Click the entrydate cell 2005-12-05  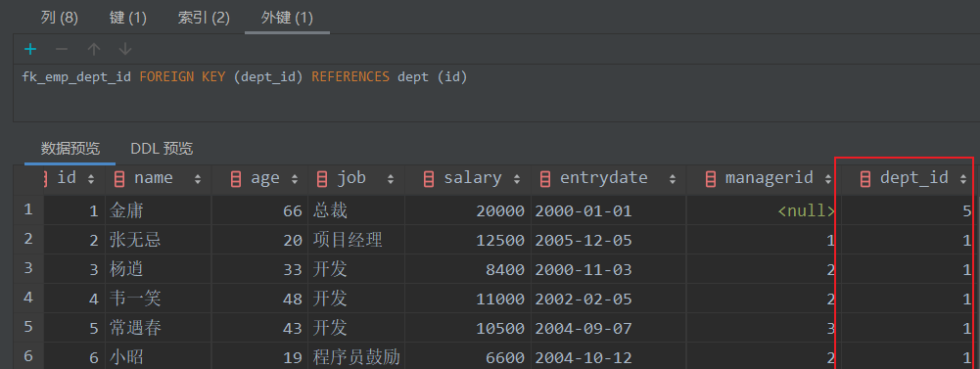point(608,241)
